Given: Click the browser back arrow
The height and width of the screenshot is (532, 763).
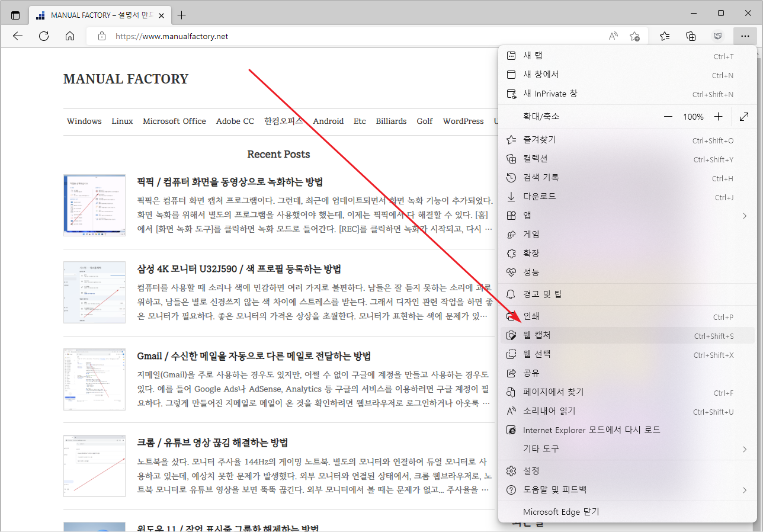Looking at the screenshot, I should 18,36.
